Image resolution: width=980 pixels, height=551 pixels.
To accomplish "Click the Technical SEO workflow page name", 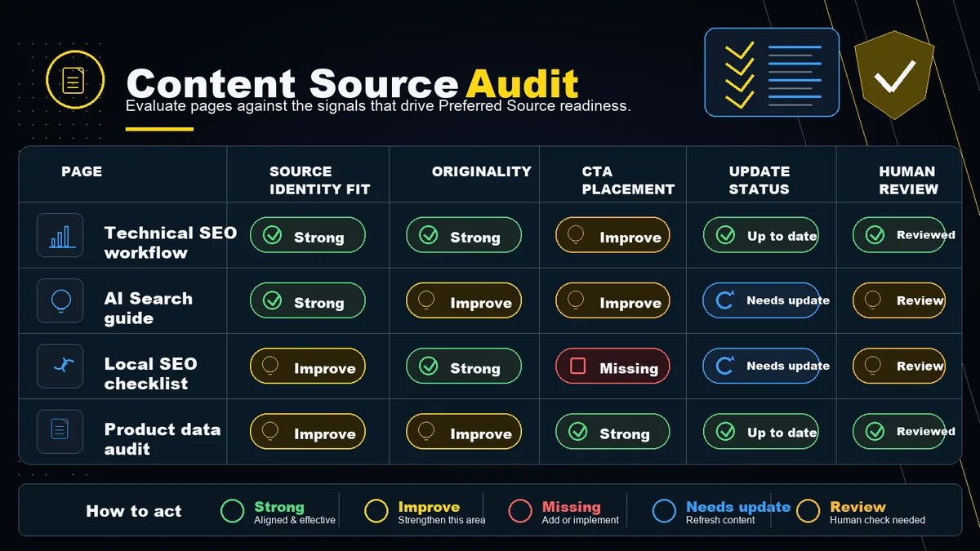I will 170,242.
